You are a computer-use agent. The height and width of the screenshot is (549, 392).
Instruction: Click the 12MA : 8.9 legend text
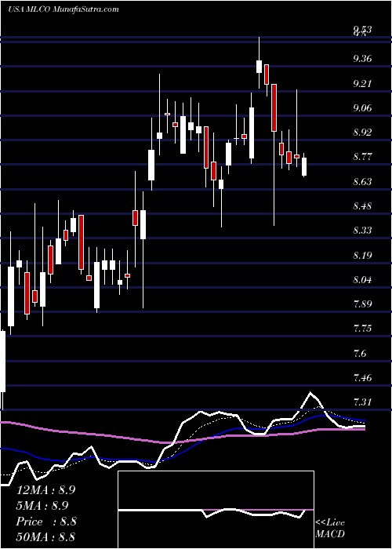pyautogui.click(x=45, y=490)
